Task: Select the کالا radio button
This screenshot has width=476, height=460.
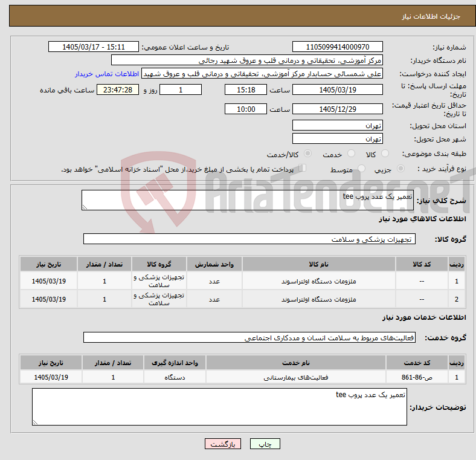Action: pos(385,154)
